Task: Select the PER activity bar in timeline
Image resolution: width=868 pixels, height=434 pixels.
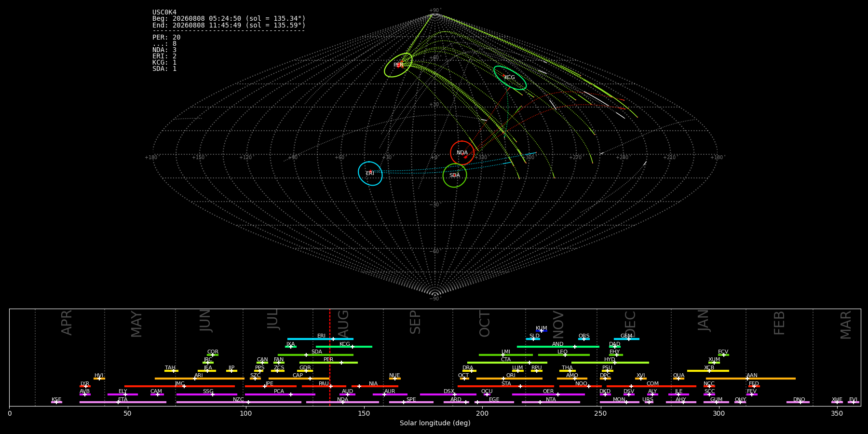Action: pos(328,363)
